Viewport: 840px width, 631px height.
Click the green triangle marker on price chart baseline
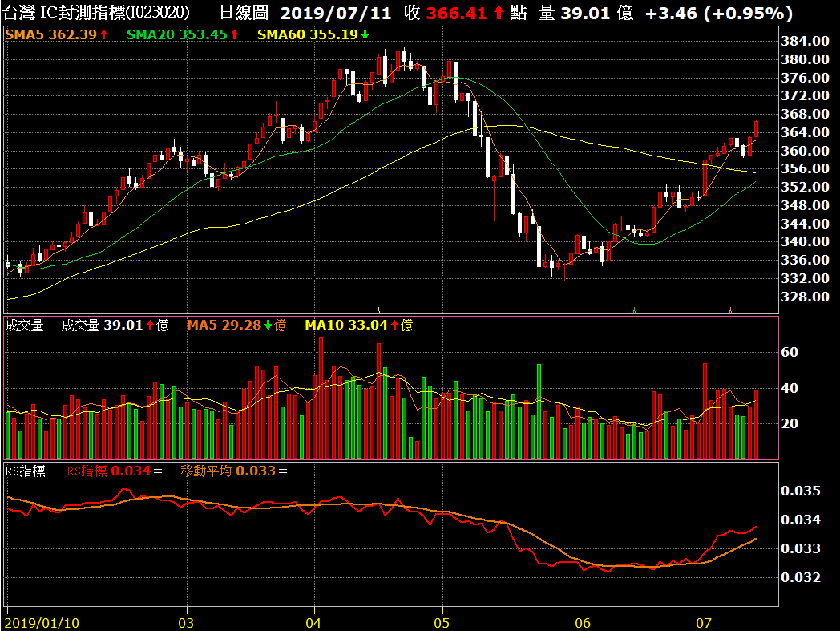click(634, 309)
